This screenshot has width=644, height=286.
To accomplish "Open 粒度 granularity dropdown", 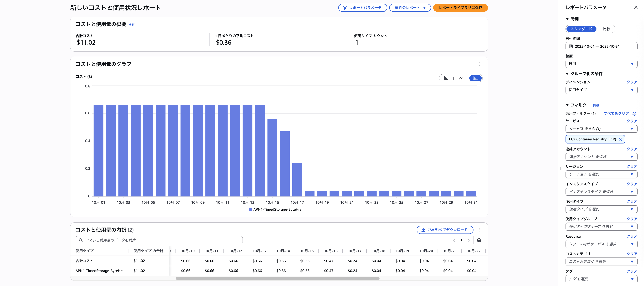I will [601, 64].
